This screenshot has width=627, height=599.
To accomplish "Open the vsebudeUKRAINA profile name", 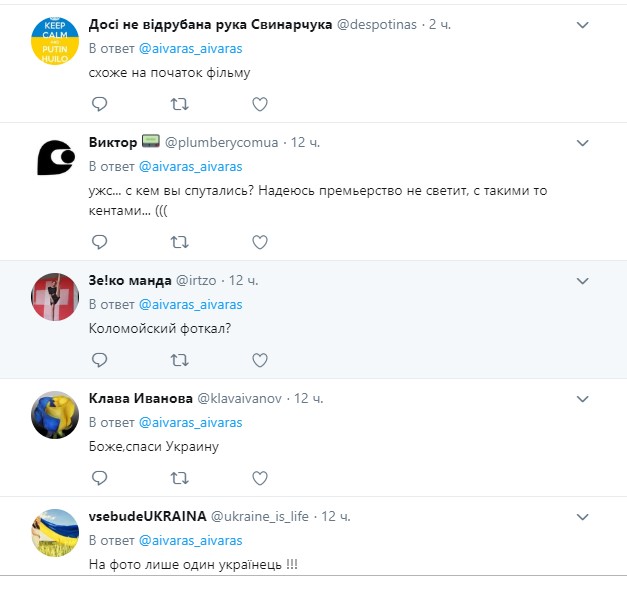I will [x=146, y=516].
